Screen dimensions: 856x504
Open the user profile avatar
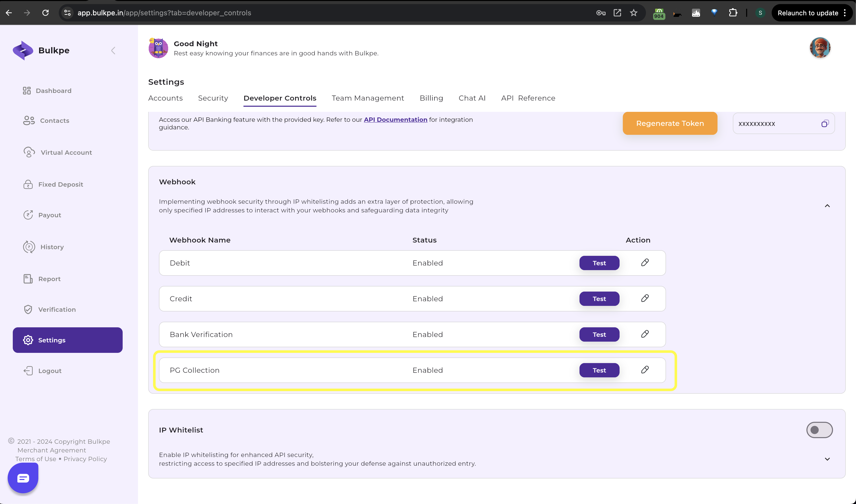pos(820,47)
